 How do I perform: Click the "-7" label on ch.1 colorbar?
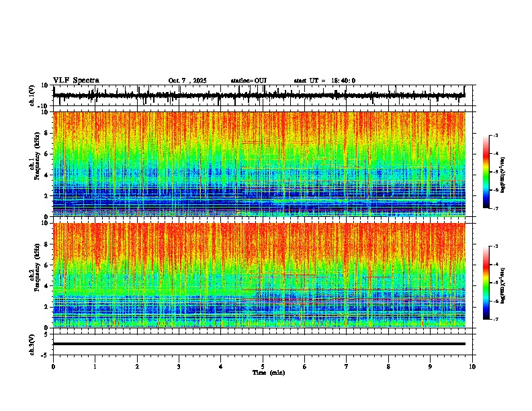[x=495, y=208]
